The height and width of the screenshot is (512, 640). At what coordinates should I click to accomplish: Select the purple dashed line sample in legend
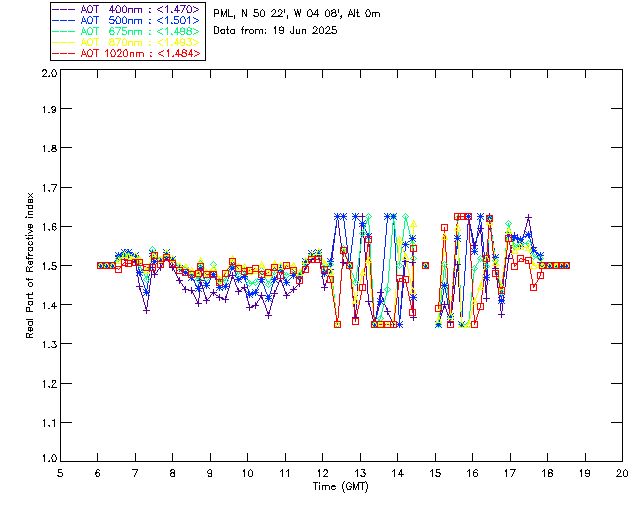tap(64, 9)
